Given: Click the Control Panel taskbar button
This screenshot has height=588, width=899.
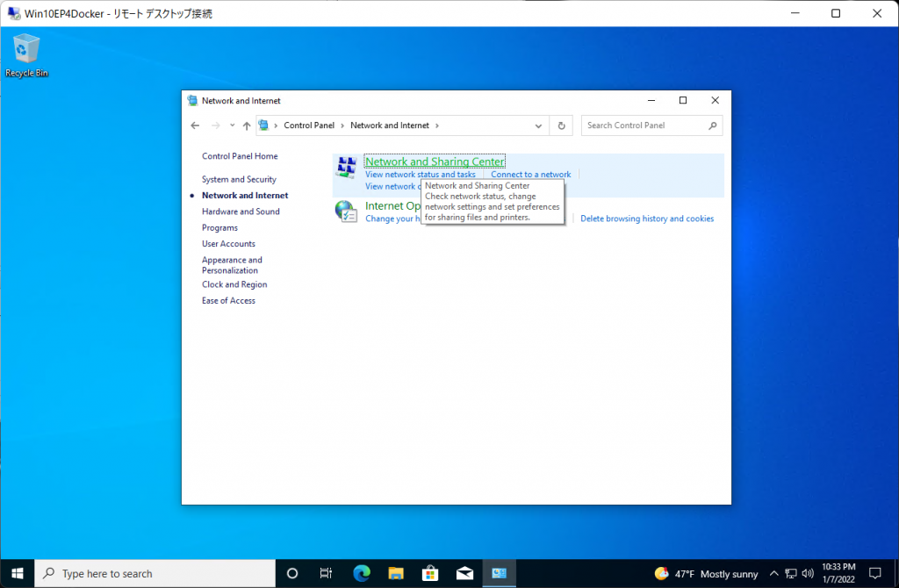Looking at the screenshot, I should (x=499, y=573).
